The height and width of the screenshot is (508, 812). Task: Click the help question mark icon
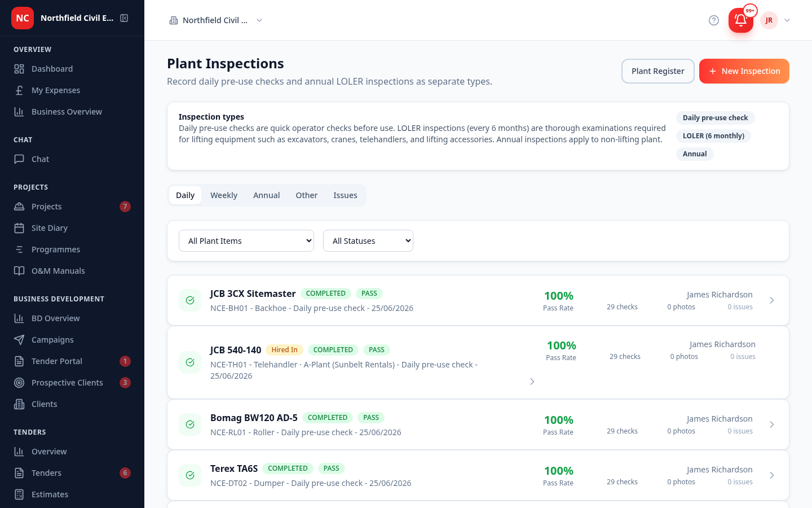click(x=714, y=20)
